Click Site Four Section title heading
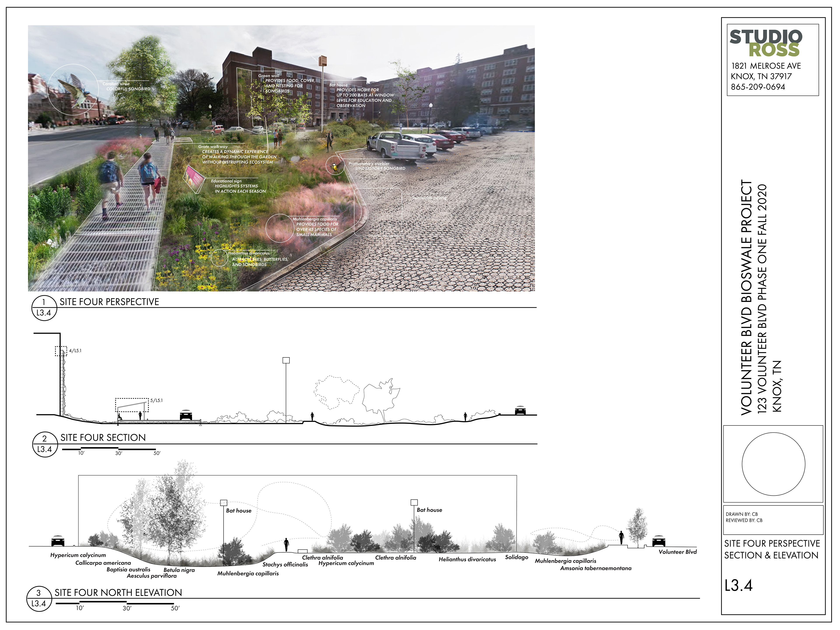 (103, 437)
